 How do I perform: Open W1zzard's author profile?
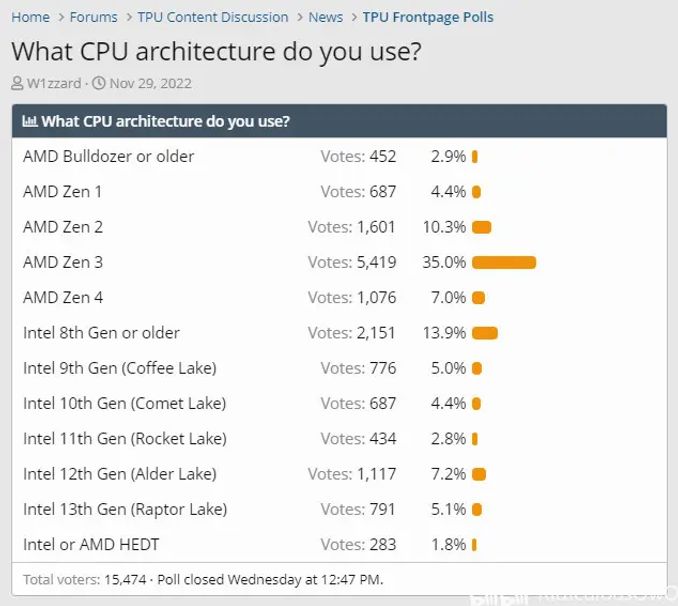pyautogui.click(x=54, y=83)
